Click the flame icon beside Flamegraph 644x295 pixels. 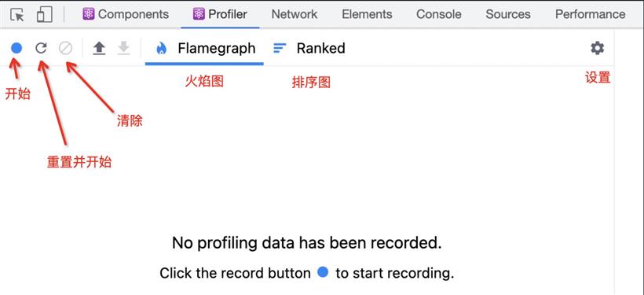tap(162, 49)
